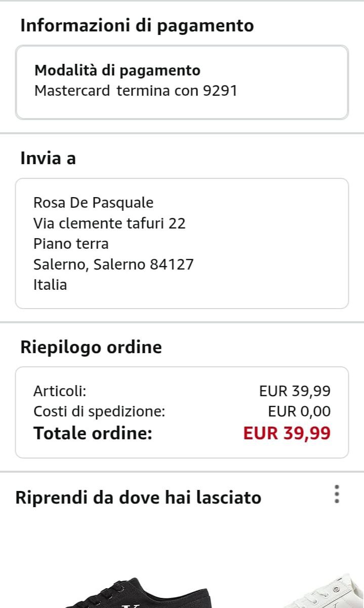Click the Modalità di pagamento label
The width and height of the screenshot is (364, 608).
117,70
